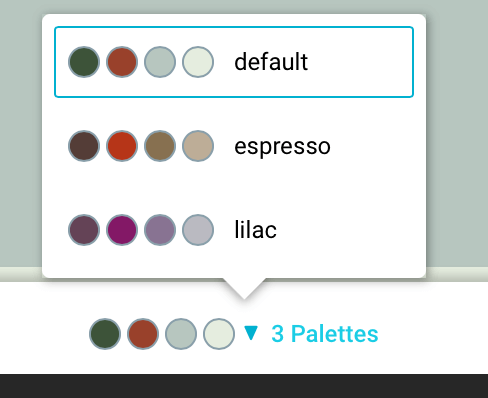Click muted mauve swatch in lilac row
This screenshot has height=398, width=488.
160,230
